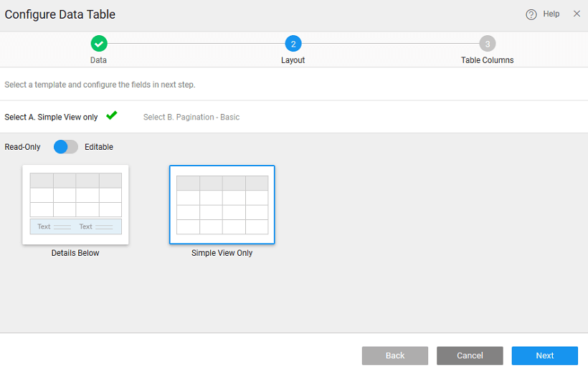
Task: Jump to the Table Columns step label
Action: click(487, 60)
